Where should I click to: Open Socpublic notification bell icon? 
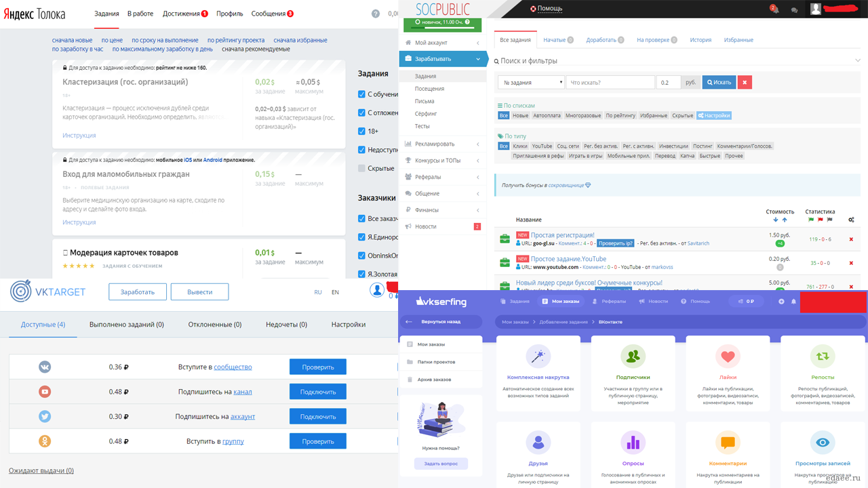click(774, 9)
